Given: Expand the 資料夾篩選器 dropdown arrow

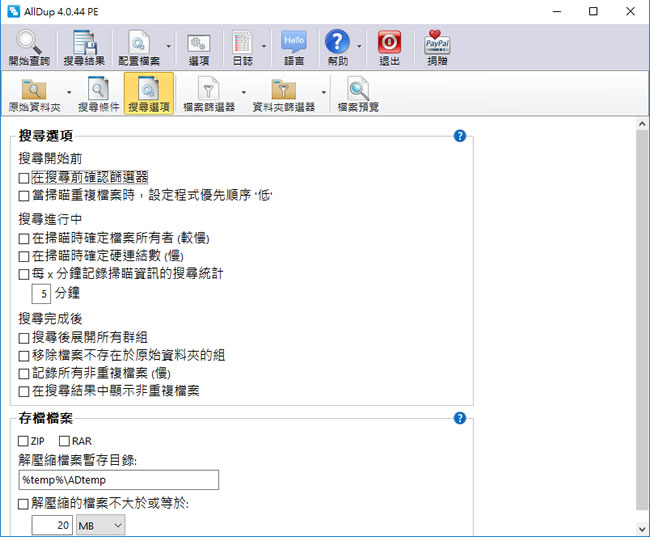Looking at the screenshot, I should point(324,92).
